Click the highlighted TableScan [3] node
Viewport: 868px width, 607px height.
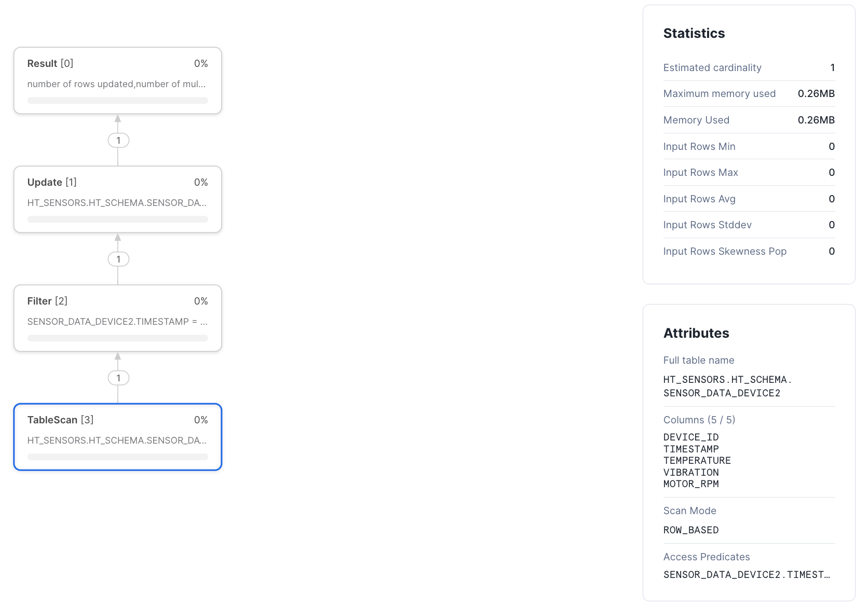pos(118,437)
